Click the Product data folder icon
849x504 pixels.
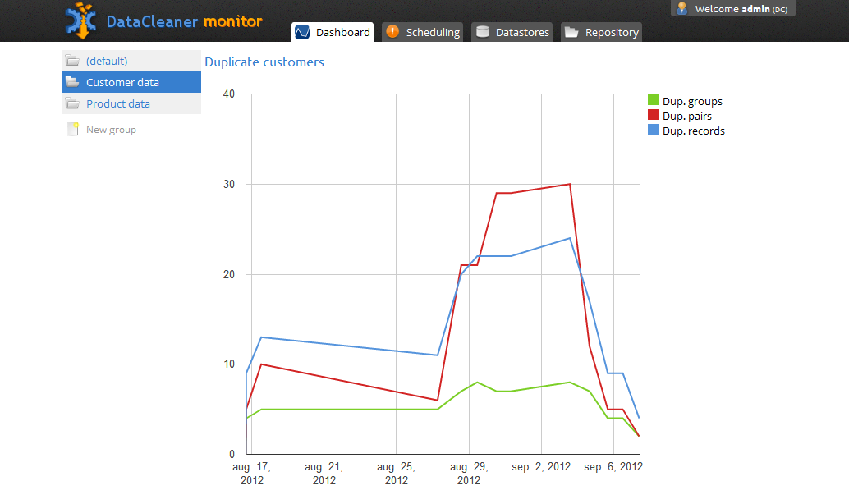pyautogui.click(x=71, y=103)
